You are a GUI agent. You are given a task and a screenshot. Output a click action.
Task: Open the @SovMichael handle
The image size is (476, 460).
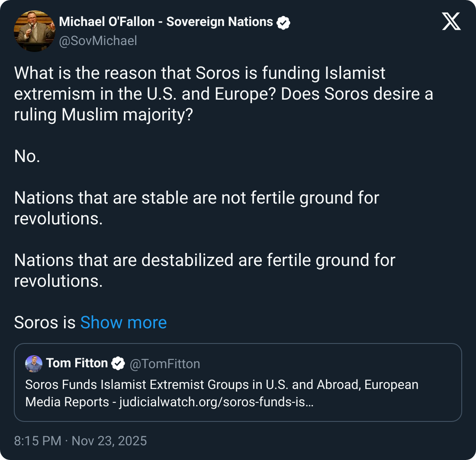(98, 41)
